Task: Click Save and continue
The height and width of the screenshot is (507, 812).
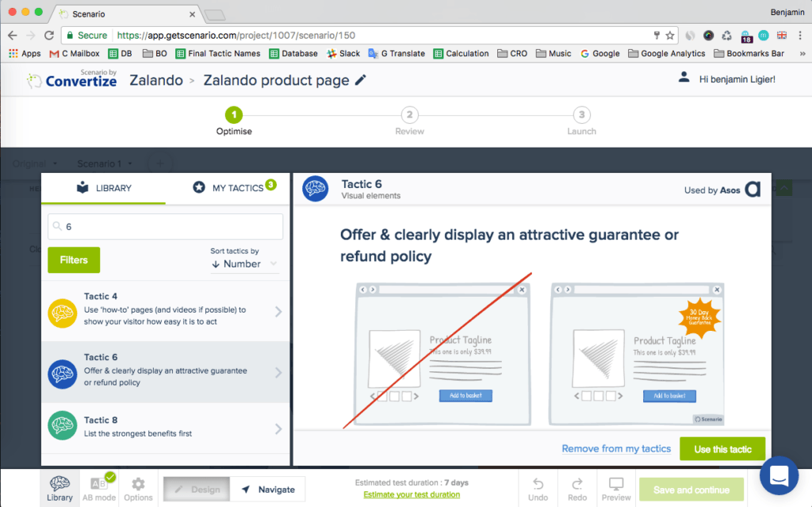Action: click(691, 490)
